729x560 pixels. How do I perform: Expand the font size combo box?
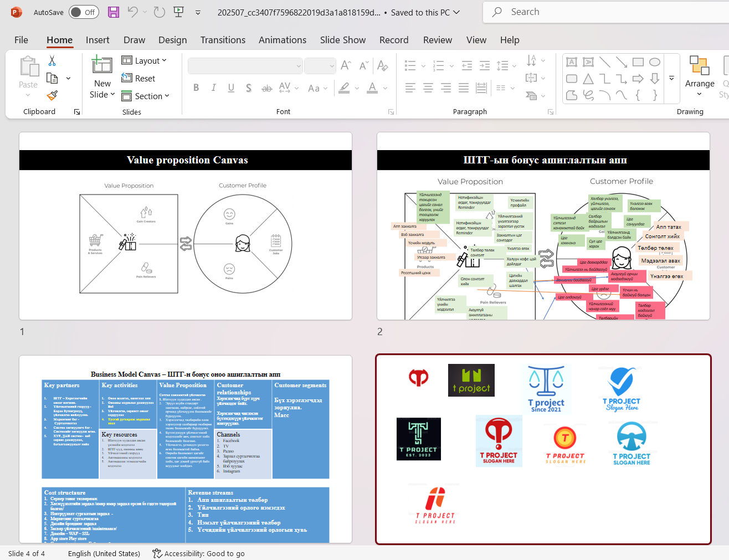pyautogui.click(x=332, y=66)
